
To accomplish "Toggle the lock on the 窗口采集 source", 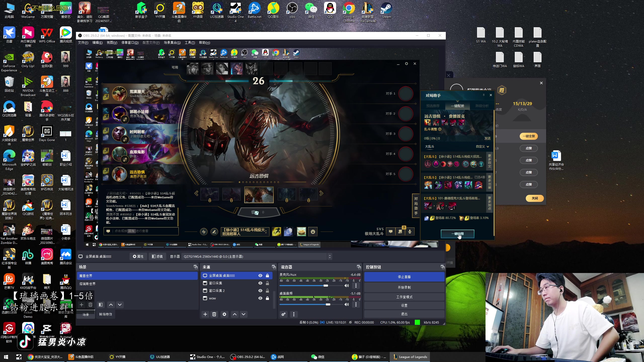I will pyautogui.click(x=267, y=283).
